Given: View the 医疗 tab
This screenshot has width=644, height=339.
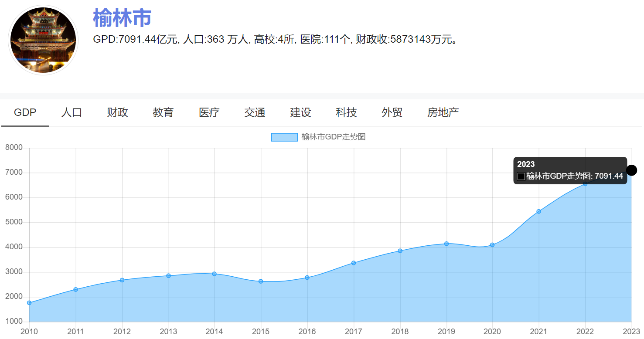Looking at the screenshot, I should coord(209,112).
